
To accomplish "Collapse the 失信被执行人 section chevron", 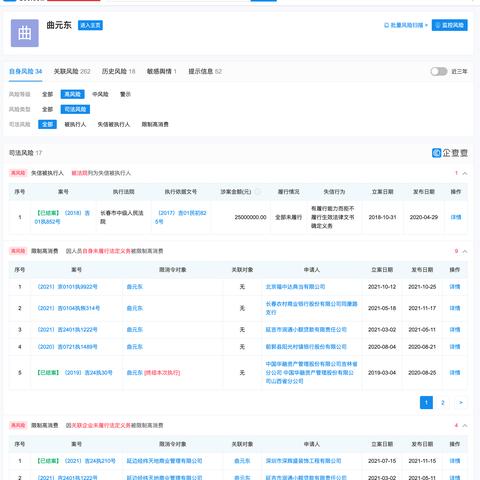I will click(465, 173).
